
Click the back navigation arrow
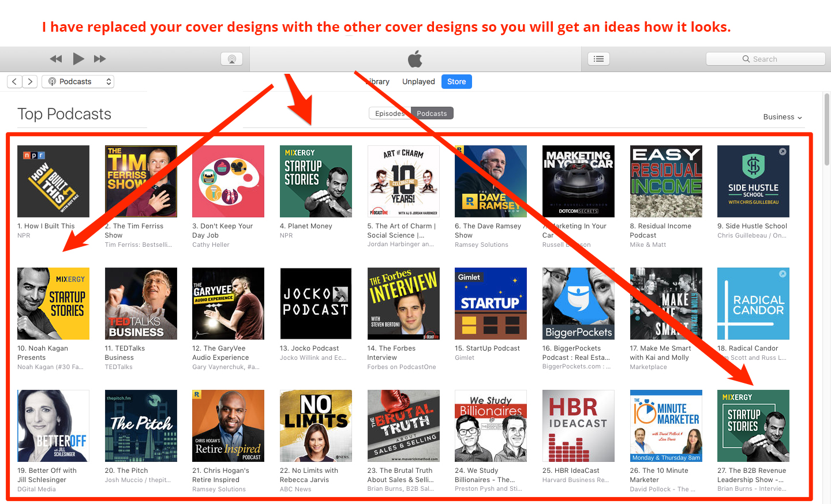tap(14, 81)
